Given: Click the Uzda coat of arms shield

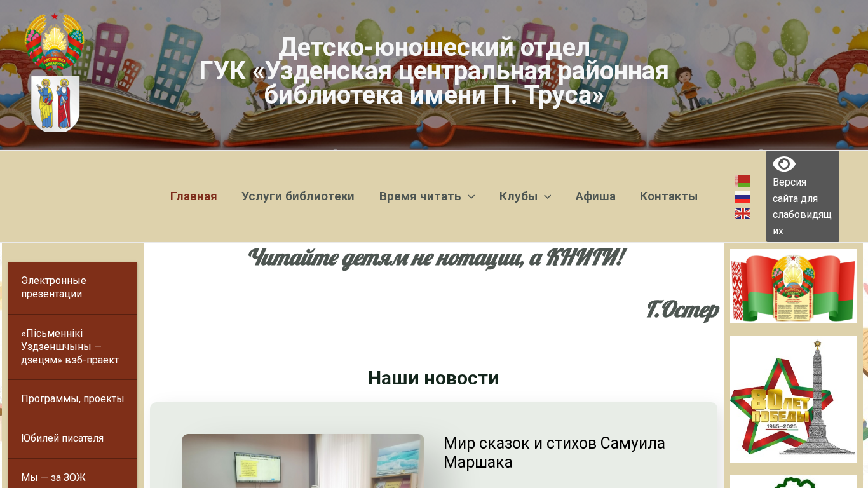Looking at the screenshot, I should (x=55, y=104).
